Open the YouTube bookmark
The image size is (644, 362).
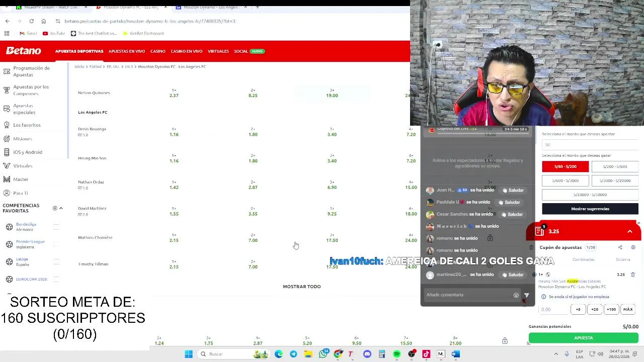(x=54, y=33)
